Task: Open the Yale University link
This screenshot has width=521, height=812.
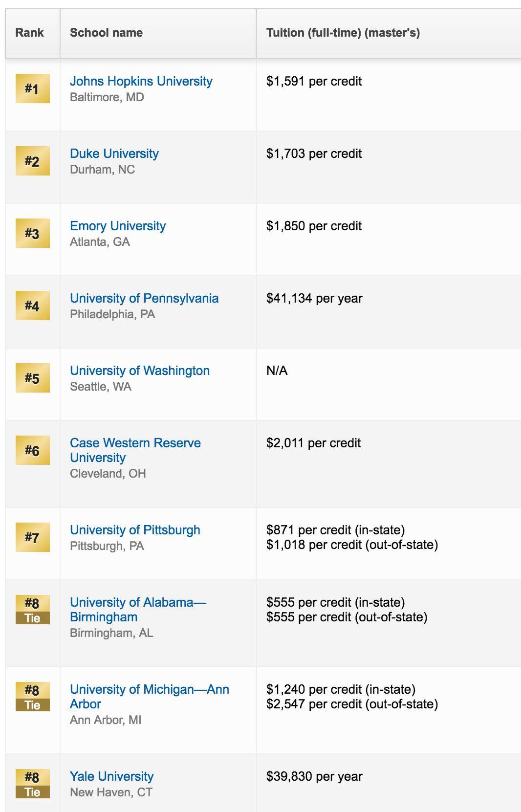Action: [111, 776]
